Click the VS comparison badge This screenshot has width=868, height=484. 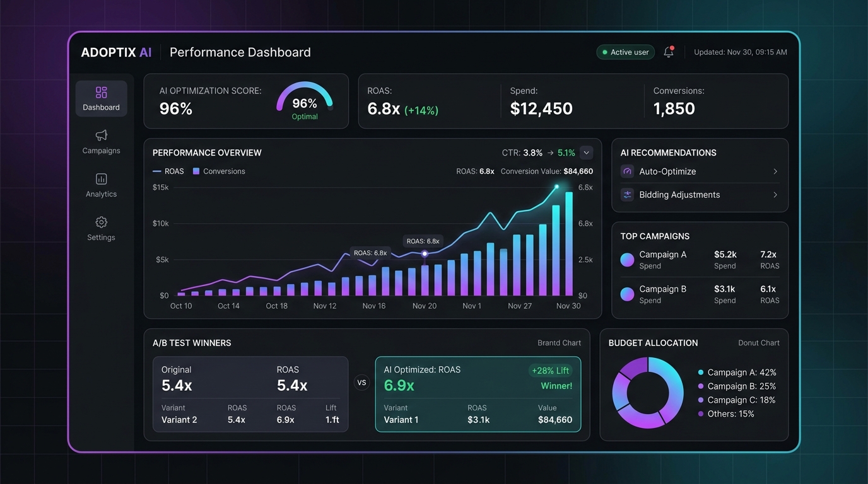[361, 383]
